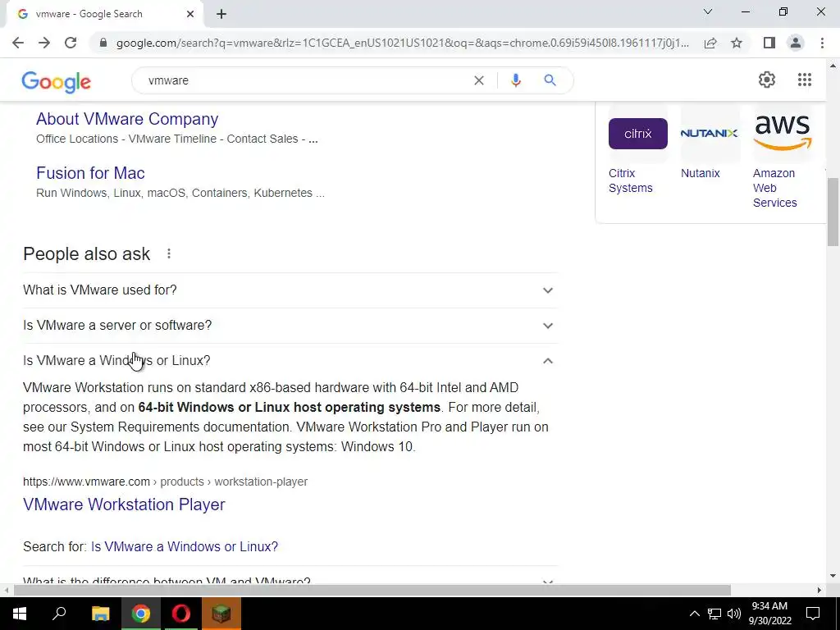Go back to the previous page
The width and height of the screenshot is (840, 630).
(x=18, y=43)
